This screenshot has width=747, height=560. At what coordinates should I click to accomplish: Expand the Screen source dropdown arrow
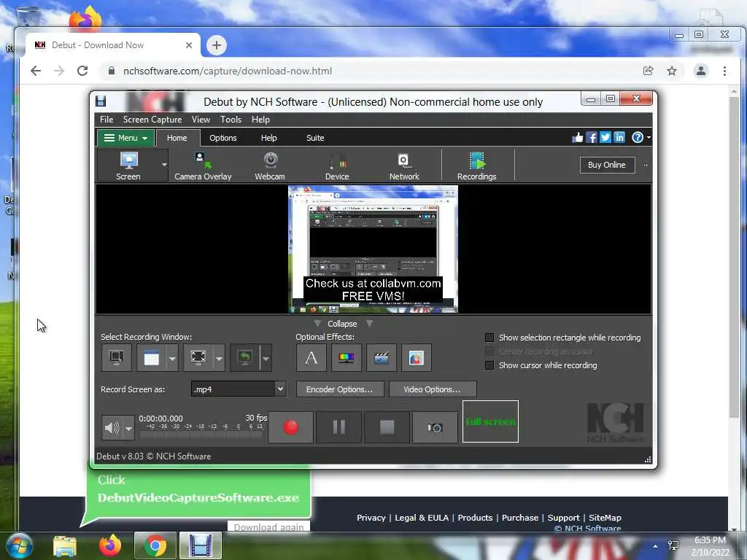coord(164,165)
